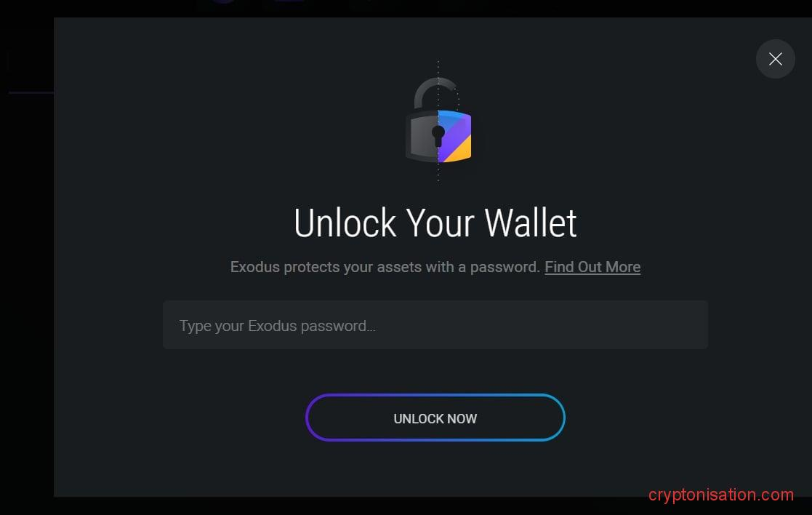Close the Unlock Your Wallet dialog
812x515 pixels.
[775, 59]
